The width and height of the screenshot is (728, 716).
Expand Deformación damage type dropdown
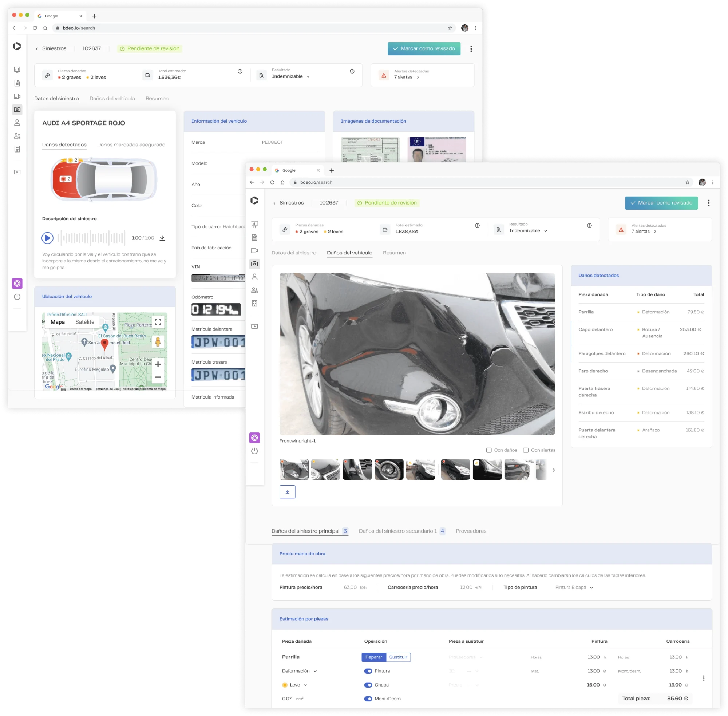(x=299, y=671)
